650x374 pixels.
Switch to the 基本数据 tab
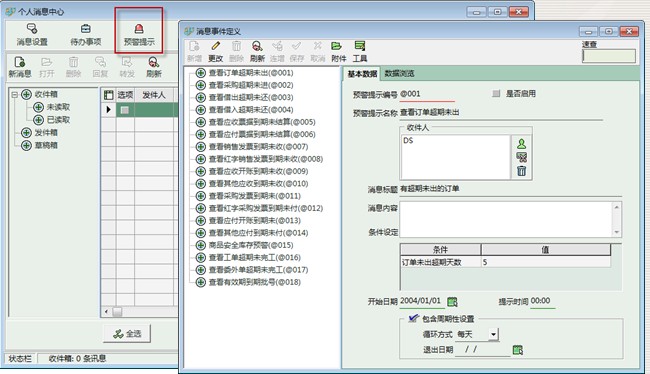click(x=362, y=74)
